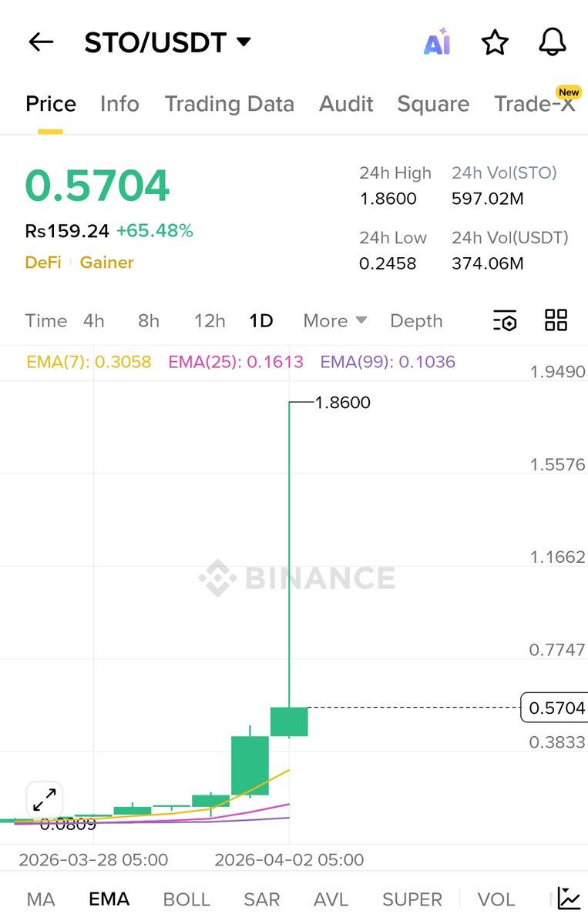Open the Square tab
Viewport: 588px width, 924px height.
[433, 104]
